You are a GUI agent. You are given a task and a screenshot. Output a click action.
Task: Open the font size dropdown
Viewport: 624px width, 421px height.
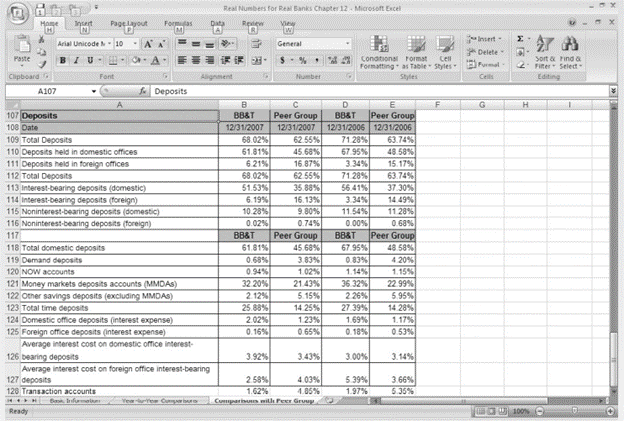[135, 44]
